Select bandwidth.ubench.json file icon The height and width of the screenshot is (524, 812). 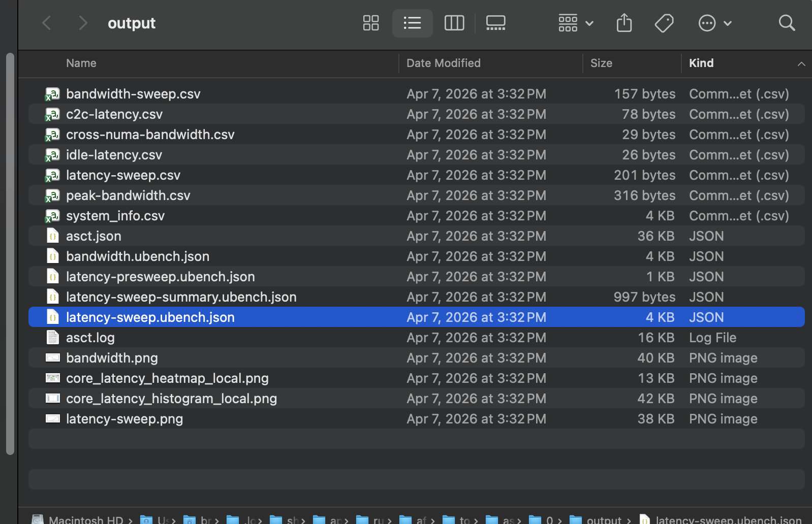coord(53,256)
